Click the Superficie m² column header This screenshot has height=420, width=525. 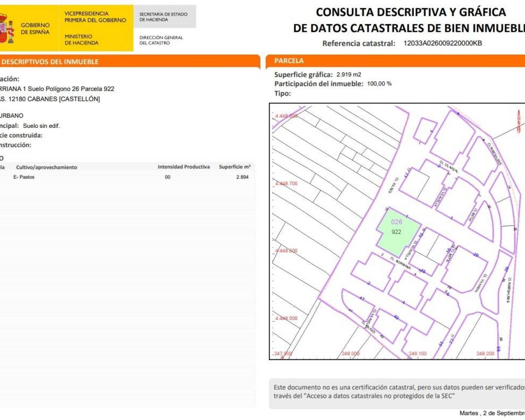point(235,167)
